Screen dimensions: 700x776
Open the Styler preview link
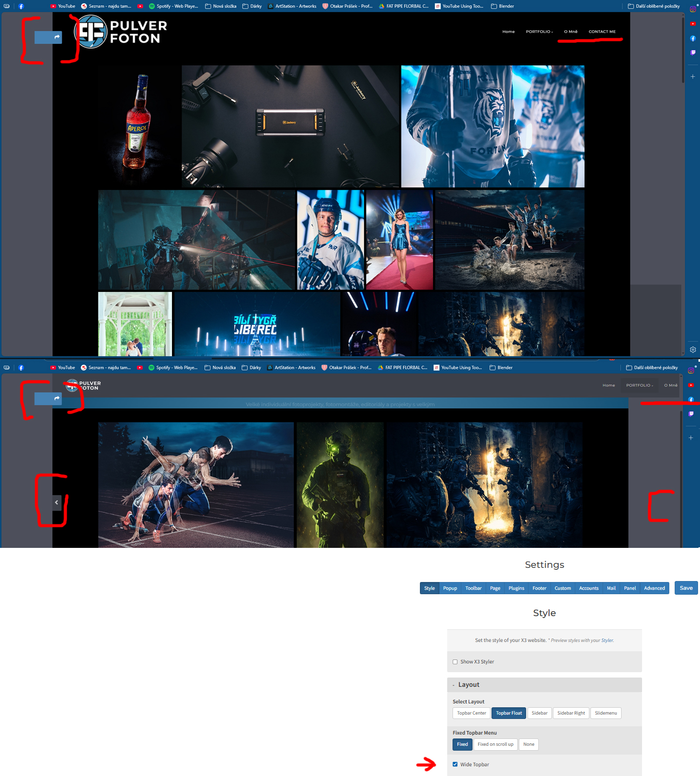click(607, 640)
